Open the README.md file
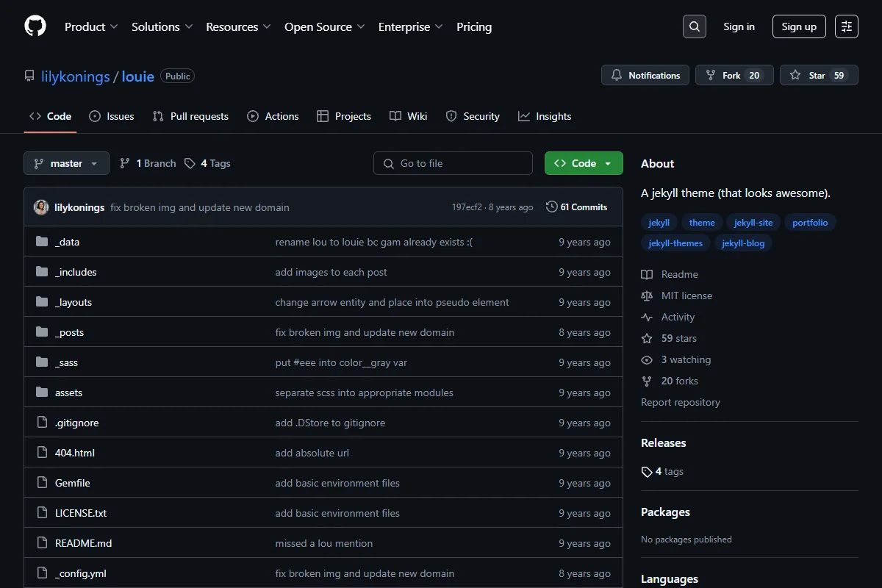 click(x=83, y=543)
